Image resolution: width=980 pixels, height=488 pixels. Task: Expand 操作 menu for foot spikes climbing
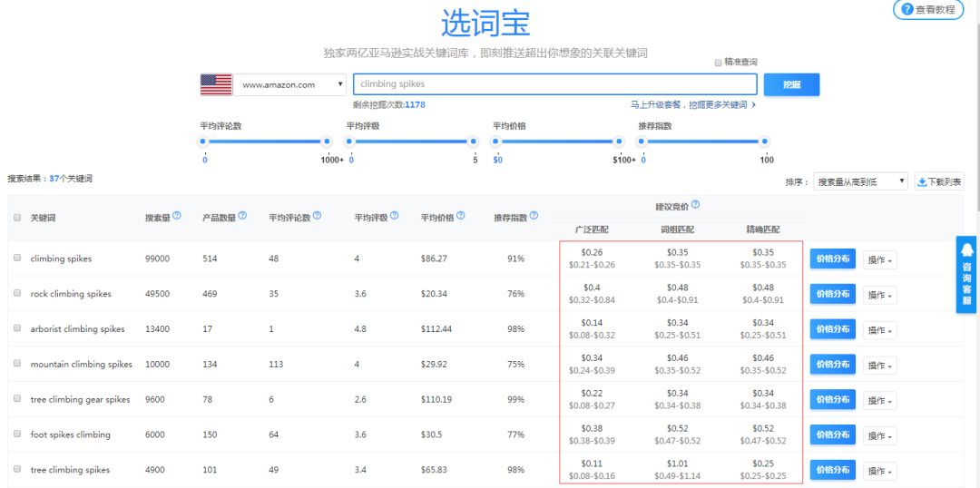(880, 435)
